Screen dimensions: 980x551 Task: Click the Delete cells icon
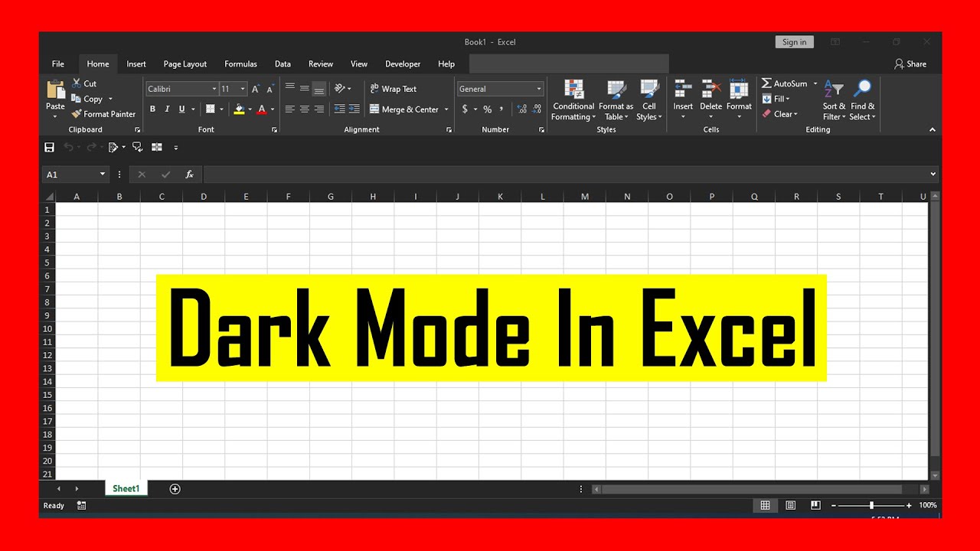coord(711,89)
